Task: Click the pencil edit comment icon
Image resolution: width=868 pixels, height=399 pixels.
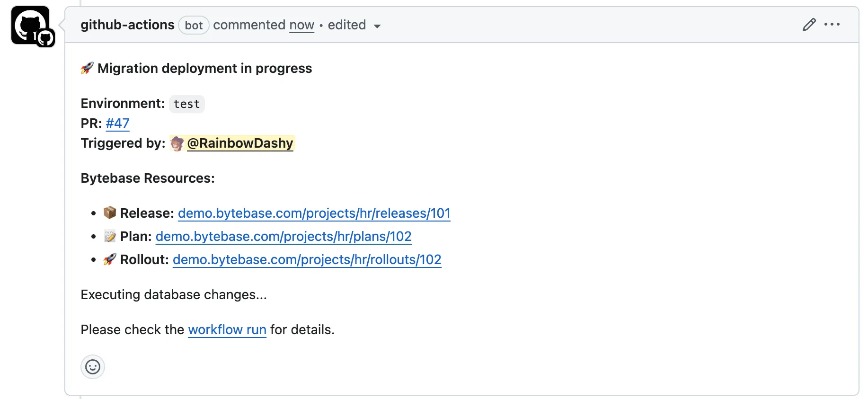Action: pyautogui.click(x=809, y=25)
